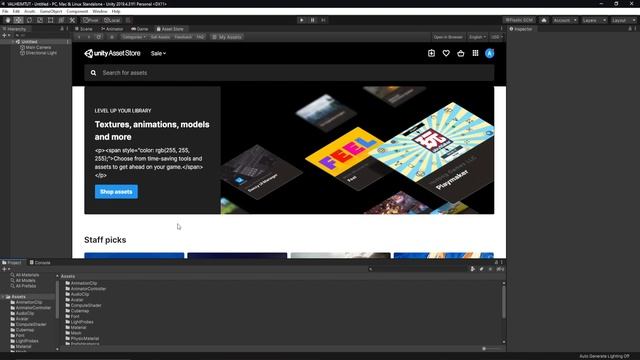The width and height of the screenshot is (640, 360).
Task: Click the Search for assets field
Action: [x=289, y=73]
